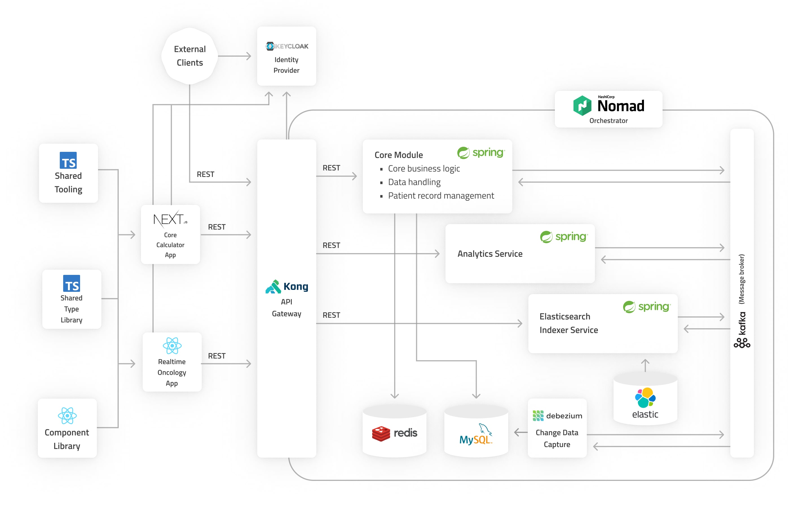Click REST label next to Realtime Oncology App
Viewport: 812px width, 508px height.
pos(217,356)
